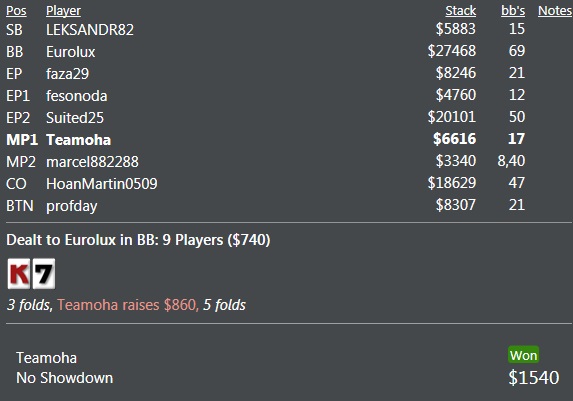The width and height of the screenshot is (573, 401).
Task: Click player marcel882288
Action: coord(92,162)
